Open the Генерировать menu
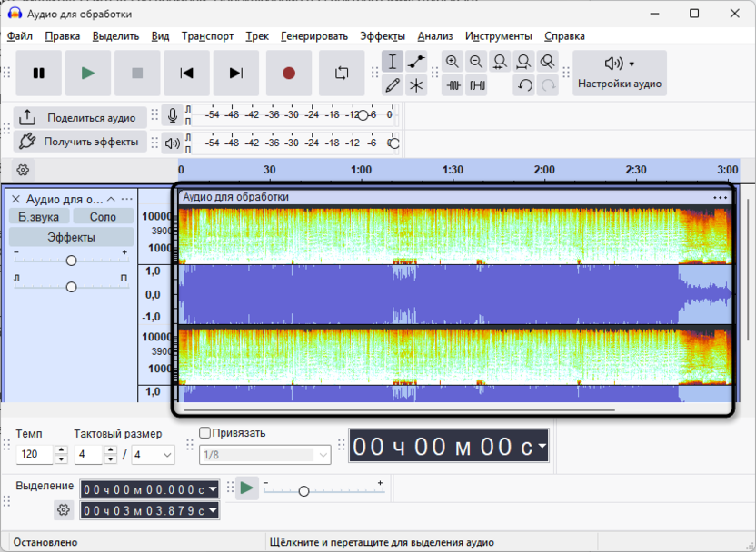756x552 pixels. tap(313, 36)
